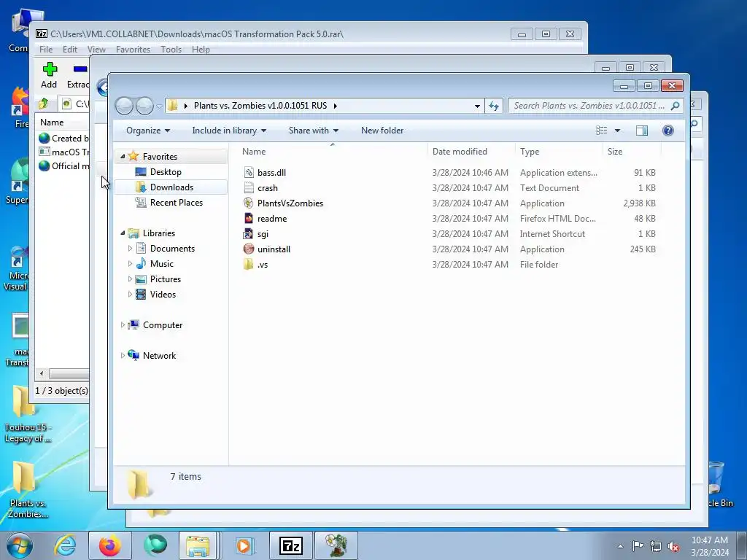The height and width of the screenshot is (560, 747).
Task: Click the Explorer Forward arrow button
Action: (x=144, y=106)
